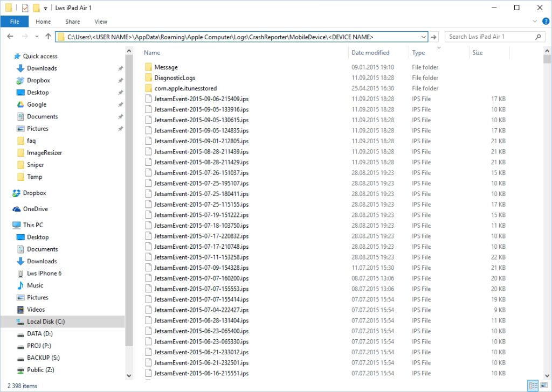Sort files by Size column
This screenshot has width=552, height=392.
[477, 53]
